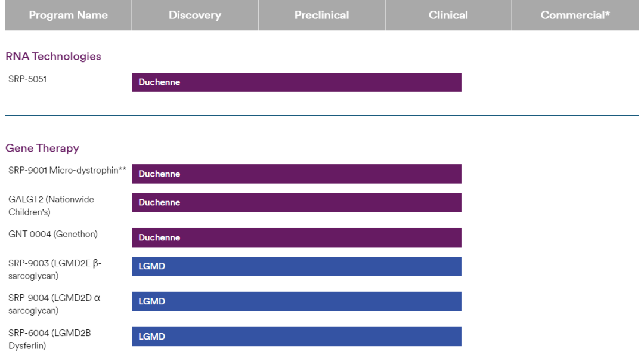Viewport: 644px width, 361px height.
Task: Click the Duchenne progress bar for GNT 0004
Action: 296,237
